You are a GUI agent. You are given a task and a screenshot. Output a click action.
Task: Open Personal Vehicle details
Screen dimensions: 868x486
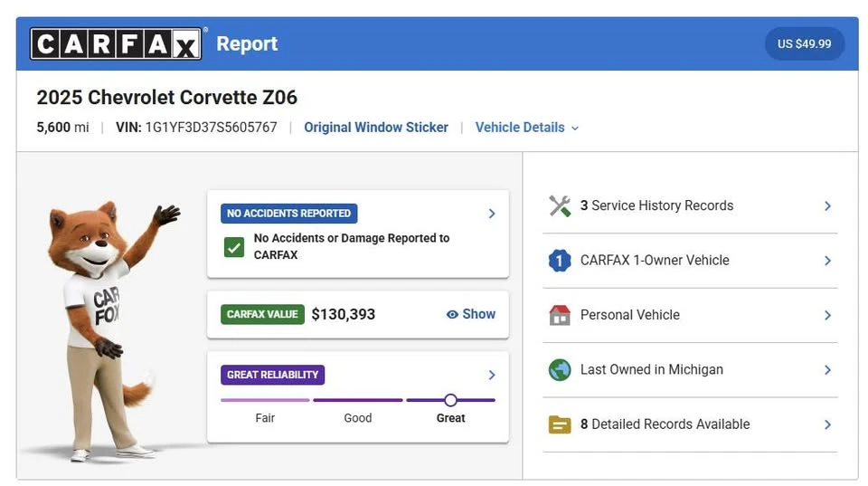[690, 315]
